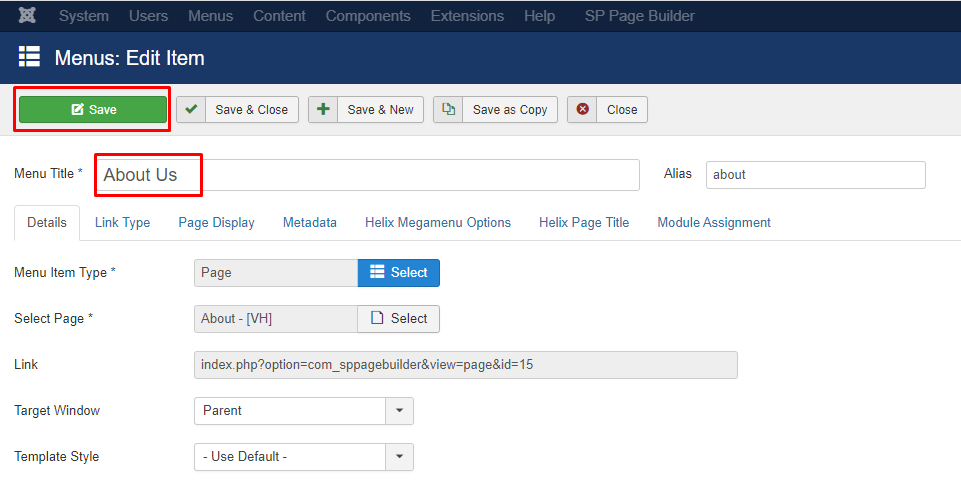Click the Menu Title input field

pos(368,175)
